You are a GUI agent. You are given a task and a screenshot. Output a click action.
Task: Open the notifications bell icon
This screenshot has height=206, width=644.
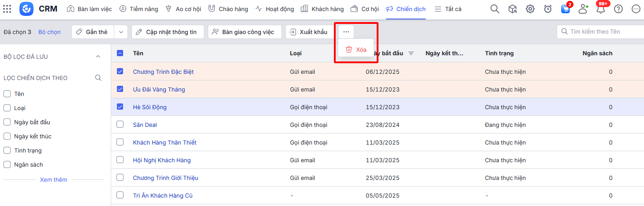click(x=600, y=9)
